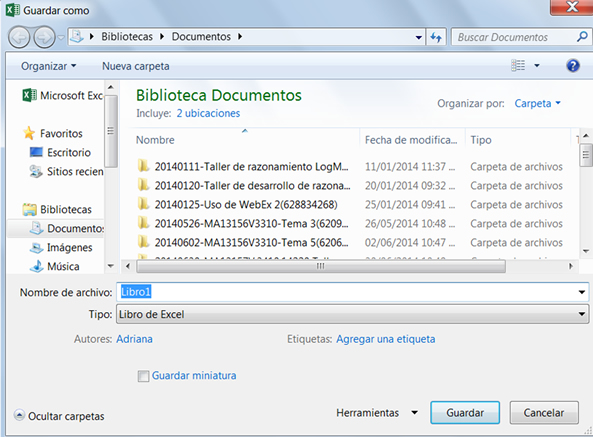The height and width of the screenshot is (437, 593).
Task: Click horizontal scrollbar left arrow
Action: pyautogui.click(x=128, y=266)
